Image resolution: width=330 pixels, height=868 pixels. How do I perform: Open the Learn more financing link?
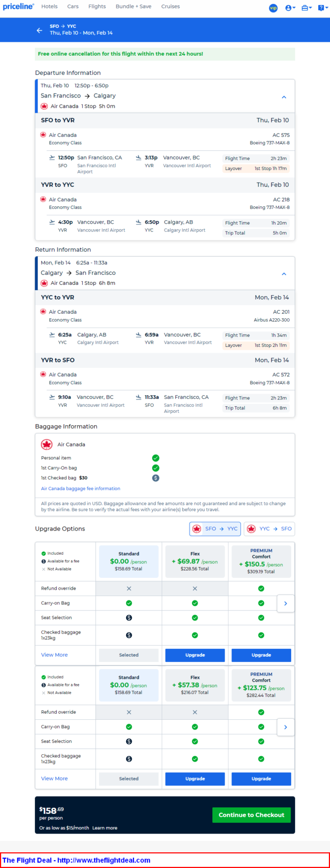click(x=105, y=828)
